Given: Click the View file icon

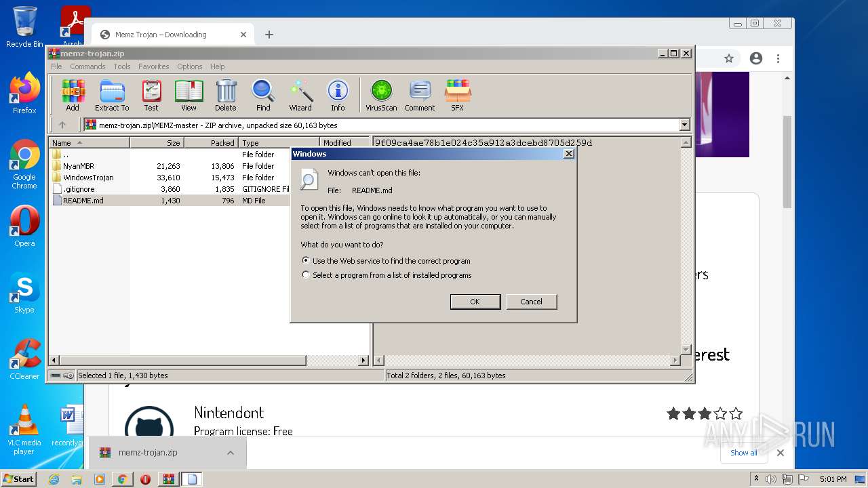Looking at the screenshot, I should pos(189,95).
